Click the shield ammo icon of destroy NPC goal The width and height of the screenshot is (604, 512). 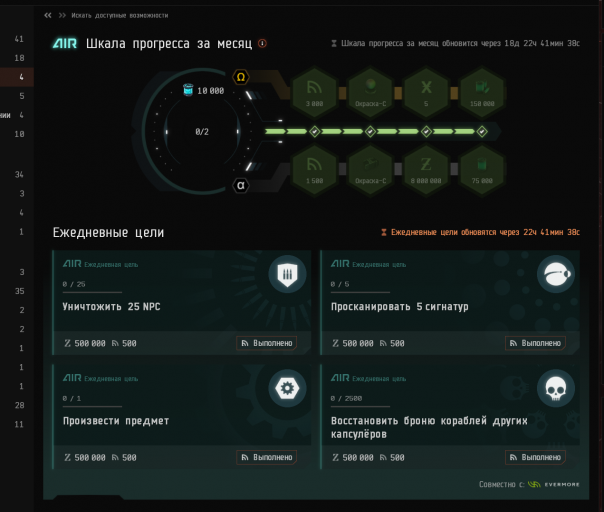[287, 274]
